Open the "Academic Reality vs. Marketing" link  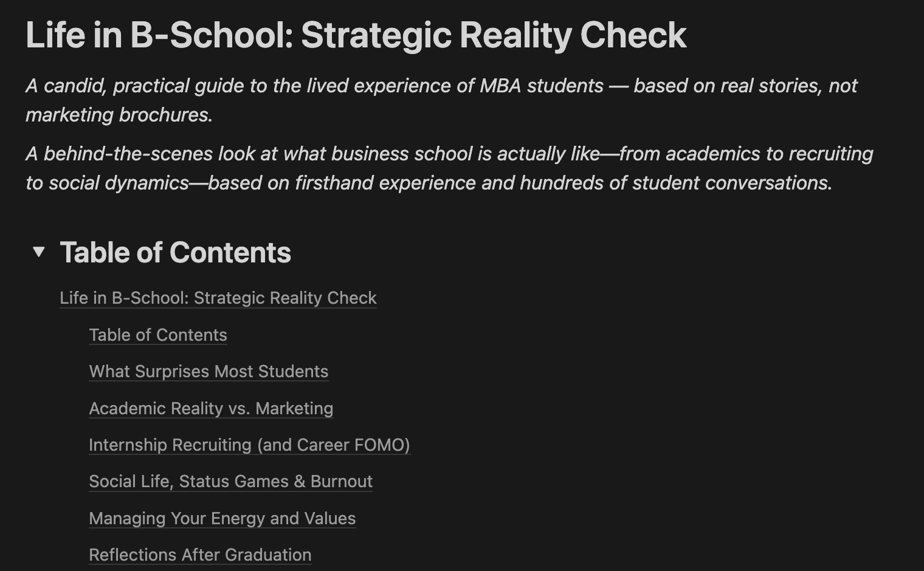tap(211, 409)
